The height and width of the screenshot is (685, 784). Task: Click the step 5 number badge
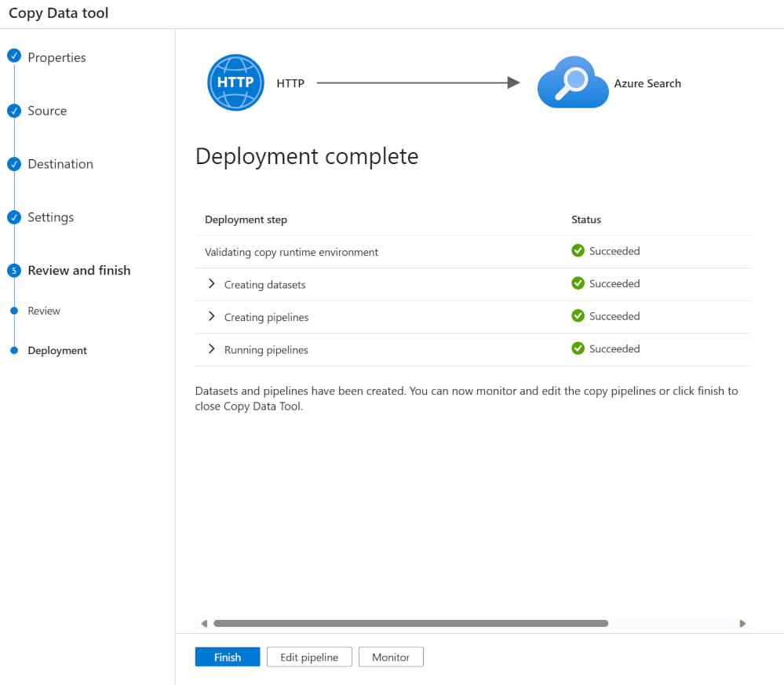click(14, 271)
